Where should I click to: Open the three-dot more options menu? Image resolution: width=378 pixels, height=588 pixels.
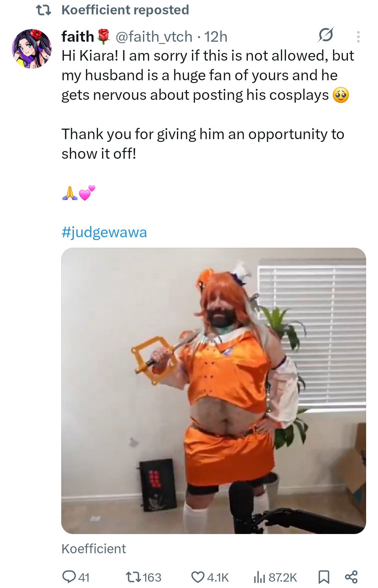358,36
